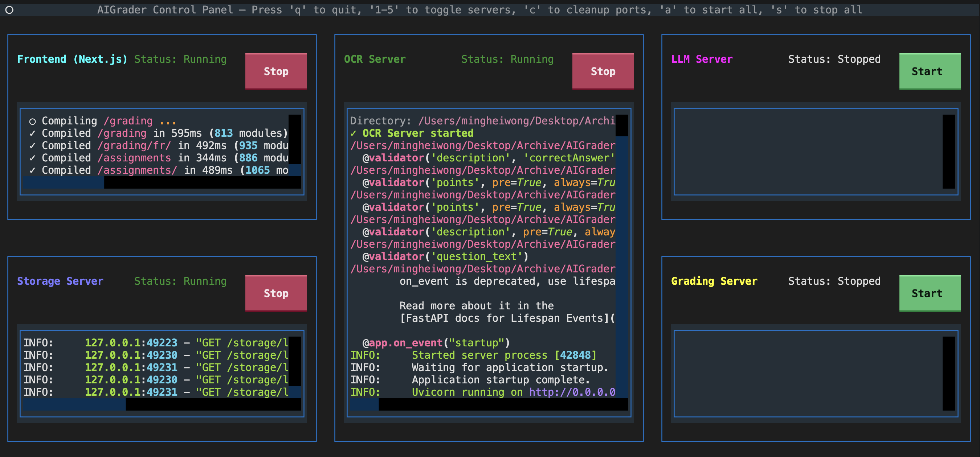Click Storage log line with port 49223
Viewport: 980px width, 457px height.
pyautogui.click(x=156, y=342)
